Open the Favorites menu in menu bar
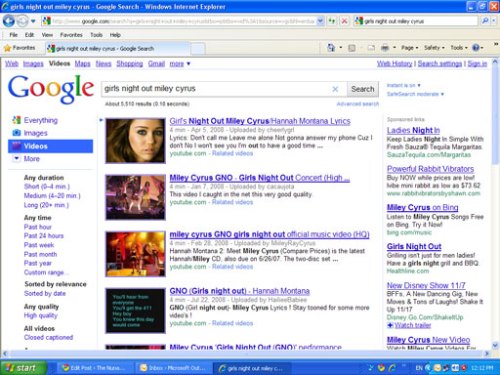 (x=71, y=35)
